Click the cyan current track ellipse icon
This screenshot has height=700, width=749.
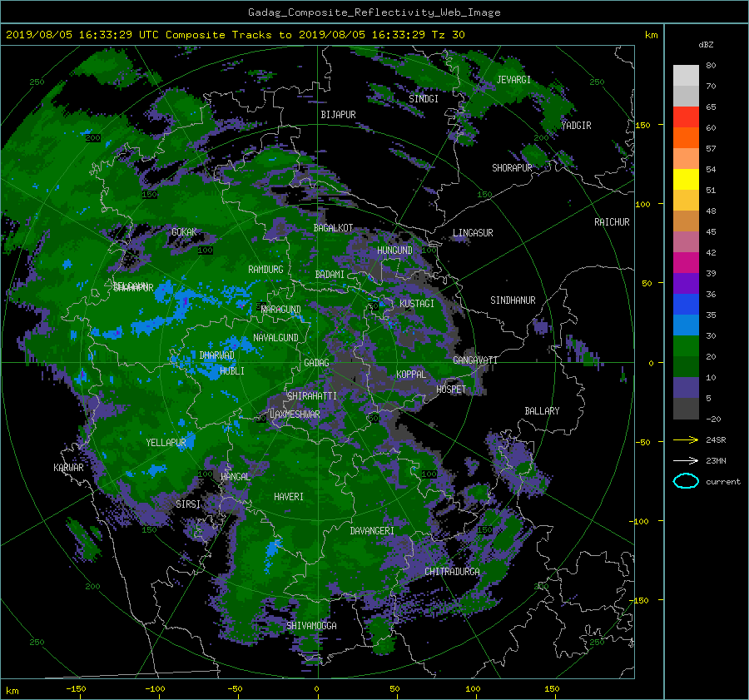[x=686, y=481]
